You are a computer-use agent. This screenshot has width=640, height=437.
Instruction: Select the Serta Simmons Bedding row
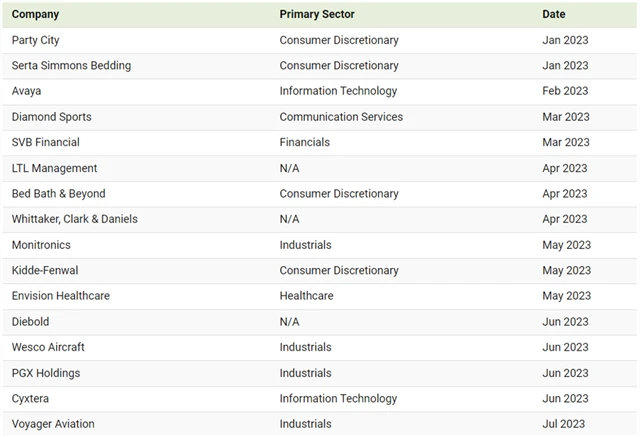[71, 66]
